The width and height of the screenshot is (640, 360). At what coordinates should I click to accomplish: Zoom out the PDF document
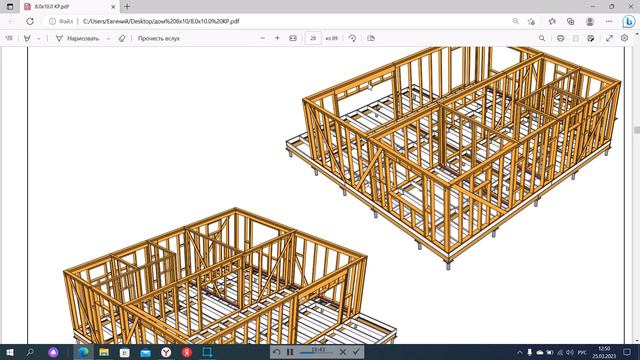(x=262, y=38)
